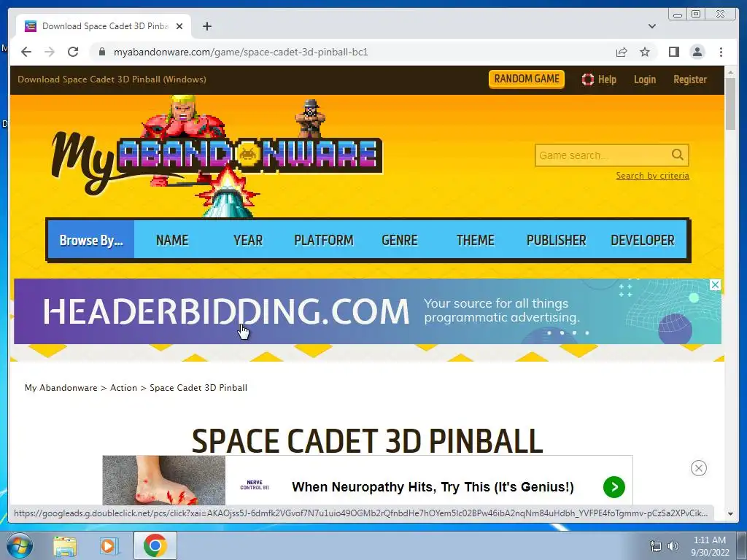
Task: Share this page icon in address bar
Action: coord(622,52)
